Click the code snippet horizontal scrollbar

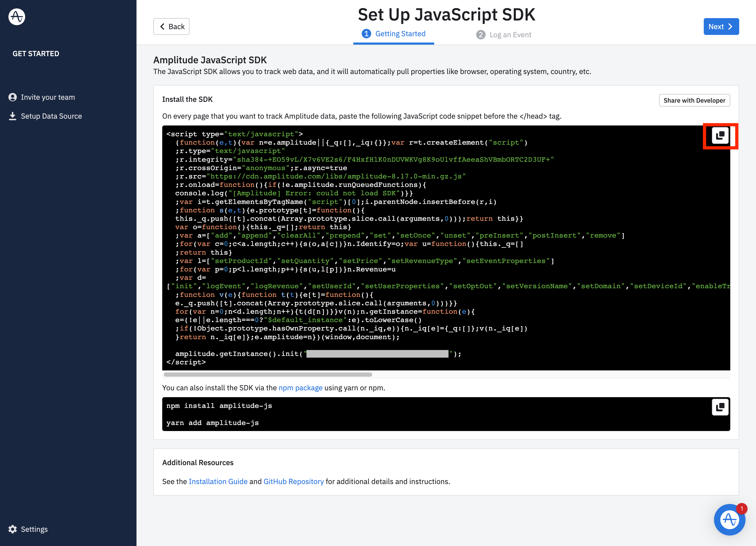(x=268, y=374)
